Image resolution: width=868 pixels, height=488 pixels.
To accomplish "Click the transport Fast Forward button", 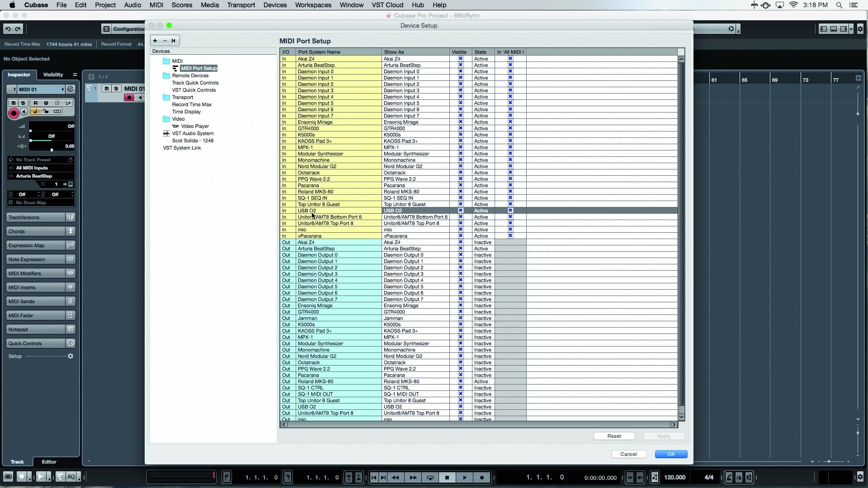I will point(413,478).
